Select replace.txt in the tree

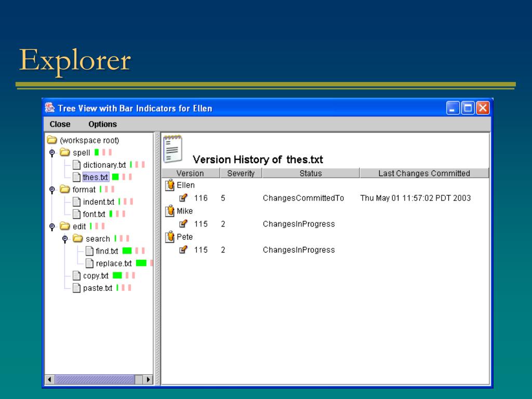tap(114, 263)
